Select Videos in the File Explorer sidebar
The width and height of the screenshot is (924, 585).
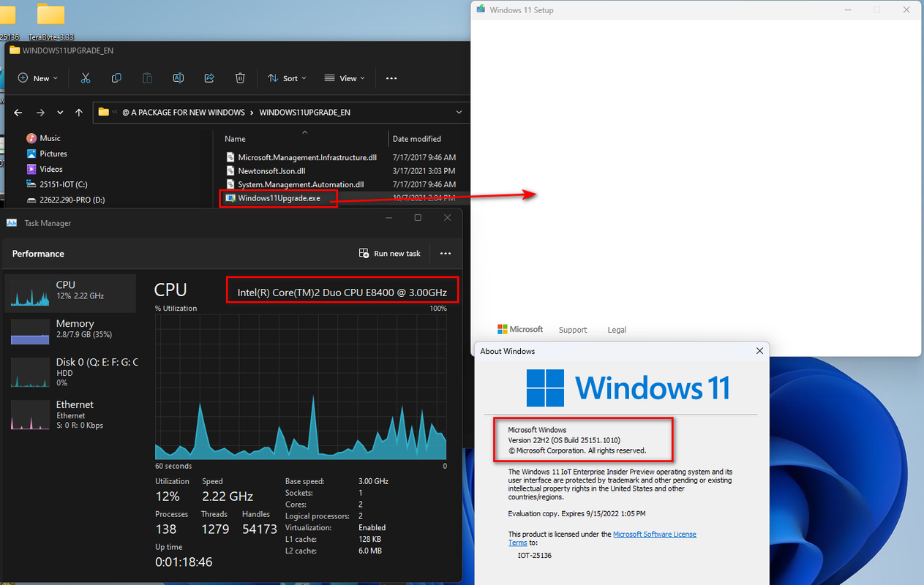pyautogui.click(x=50, y=169)
